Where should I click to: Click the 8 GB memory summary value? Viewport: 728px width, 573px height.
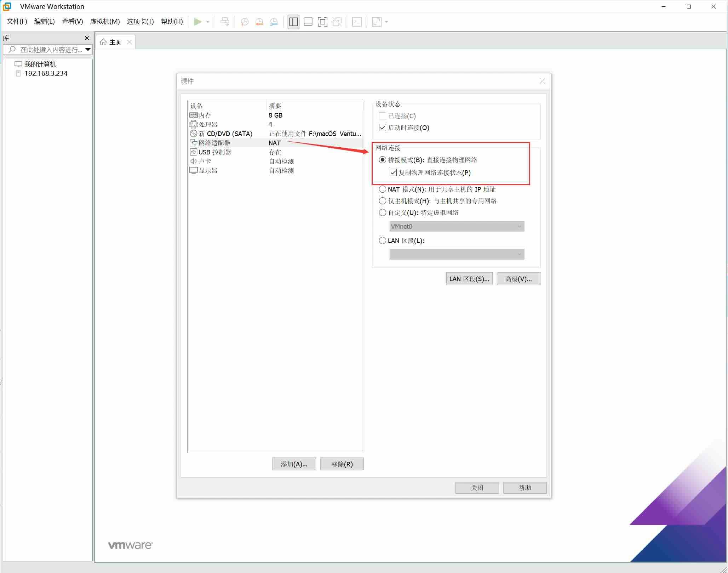tap(275, 115)
